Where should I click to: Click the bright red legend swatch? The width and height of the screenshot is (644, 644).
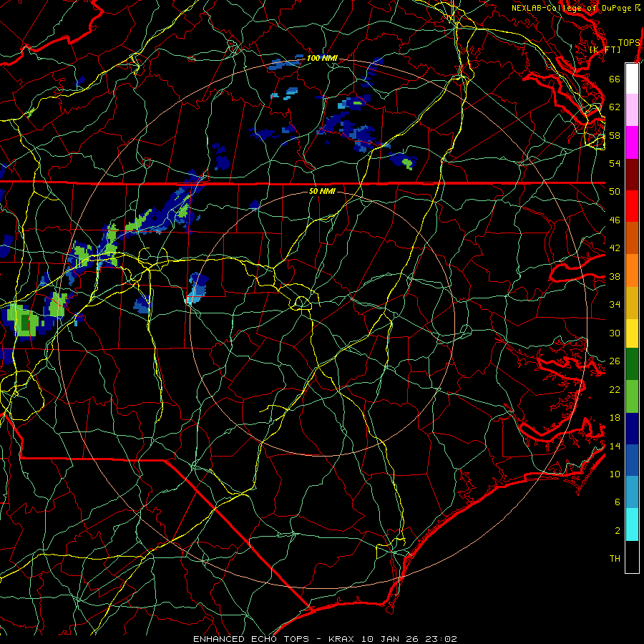tap(632, 206)
